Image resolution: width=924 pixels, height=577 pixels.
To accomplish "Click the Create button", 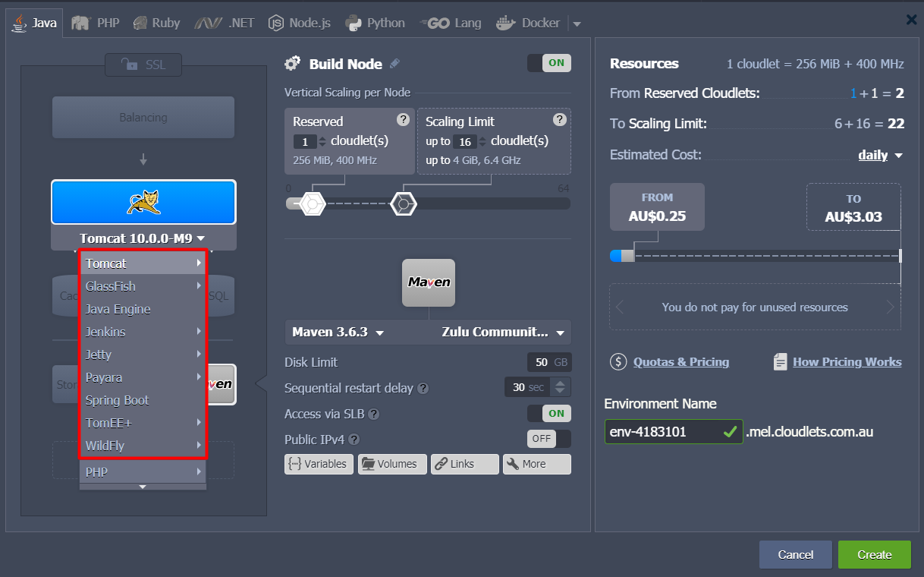I will 875,555.
